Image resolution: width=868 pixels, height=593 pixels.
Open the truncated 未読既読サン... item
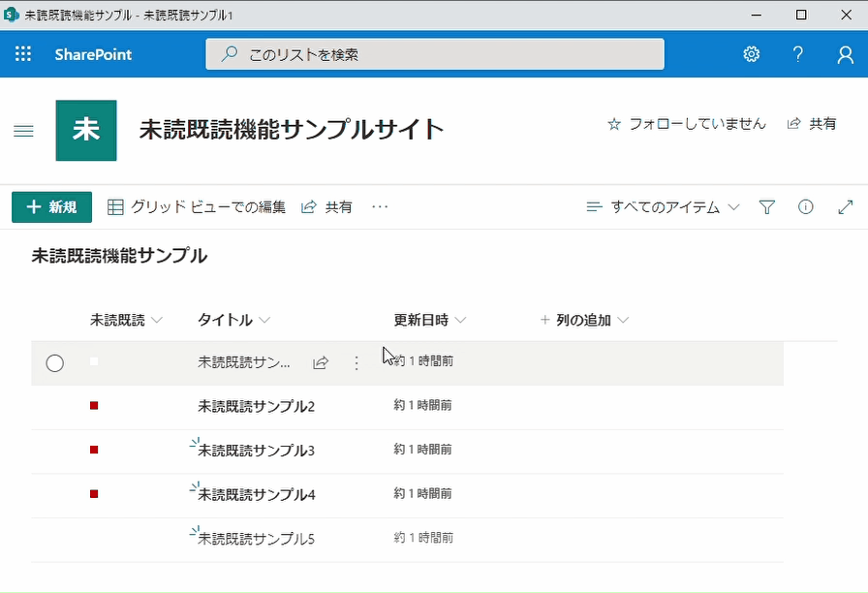(243, 362)
